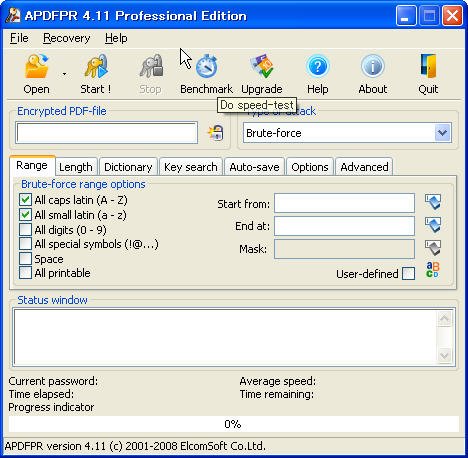Browse for encrypted PDF with padlock icon
The image size is (468, 458).
click(x=216, y=133)
